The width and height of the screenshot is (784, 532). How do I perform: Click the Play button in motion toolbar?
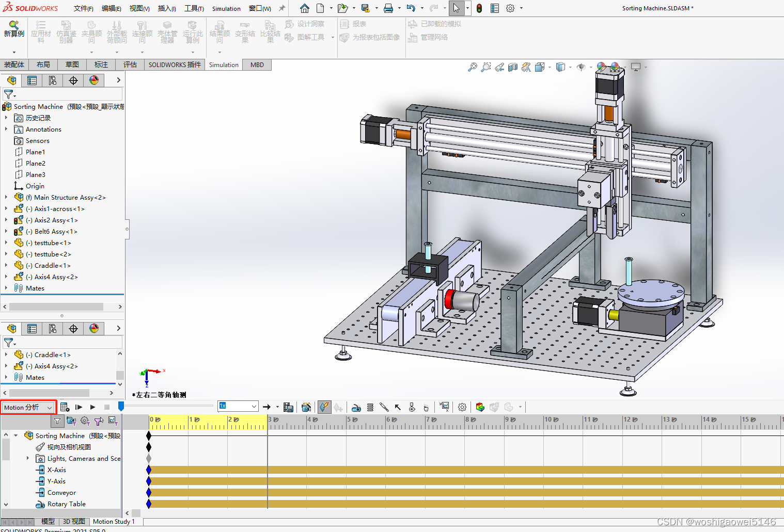(92, 407)
